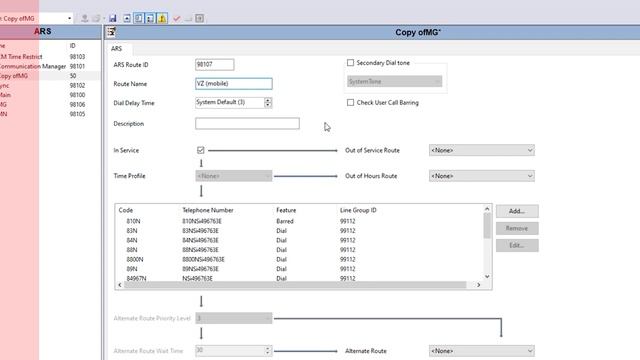640x360 pixels.
Task: Click the last grey toolbar icon
Action: click(x=199, y=18)
